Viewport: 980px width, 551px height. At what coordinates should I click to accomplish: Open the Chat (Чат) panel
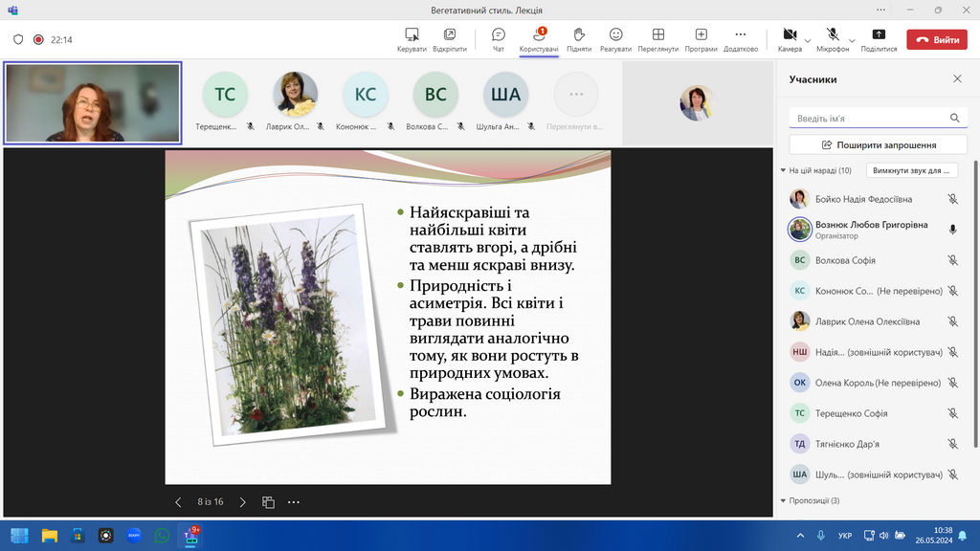tap(498, 35)
